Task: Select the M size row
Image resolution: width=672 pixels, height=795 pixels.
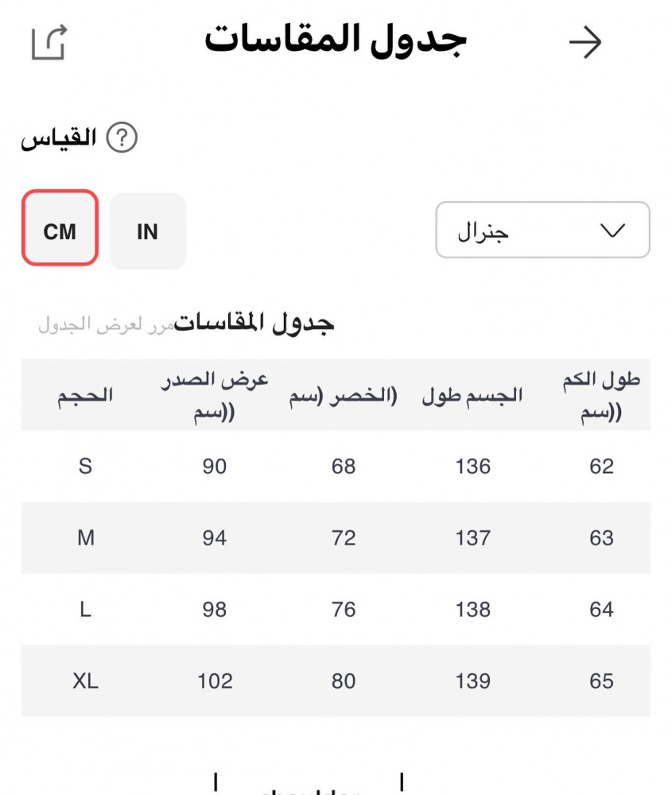Action: [x=86, y=538]
